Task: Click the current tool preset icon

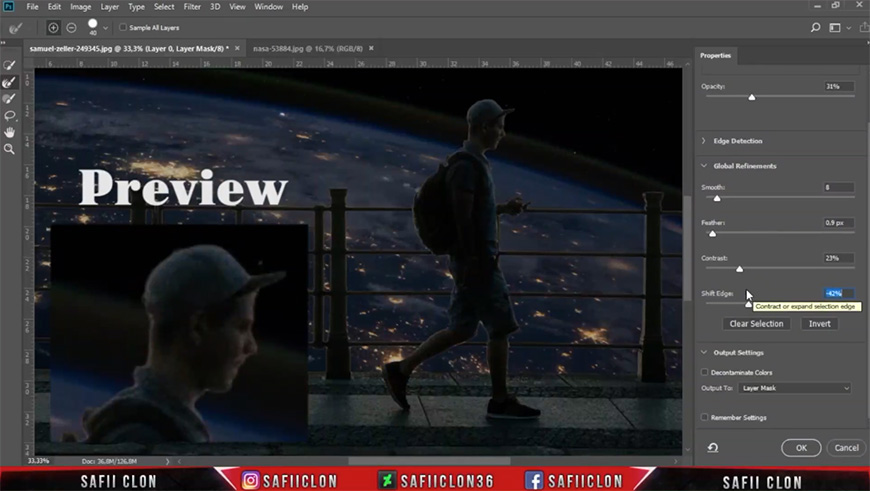Action: (16, 28)
